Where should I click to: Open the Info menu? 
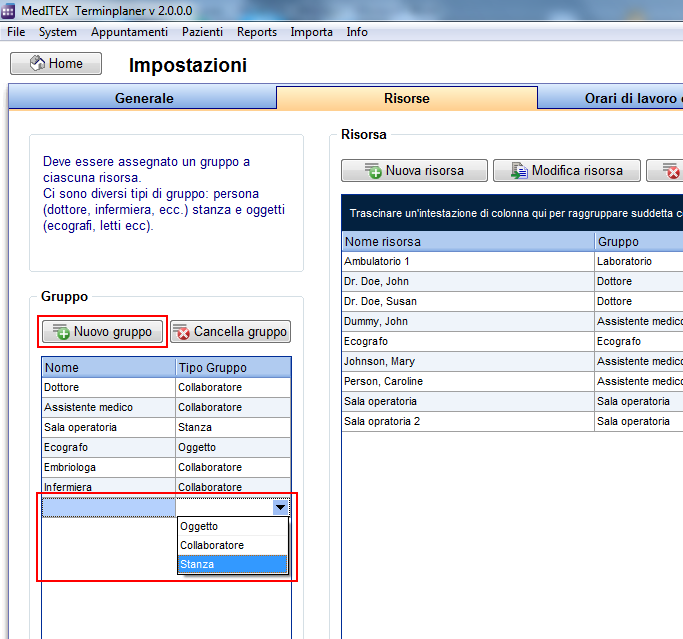click(x=357, y=32)
